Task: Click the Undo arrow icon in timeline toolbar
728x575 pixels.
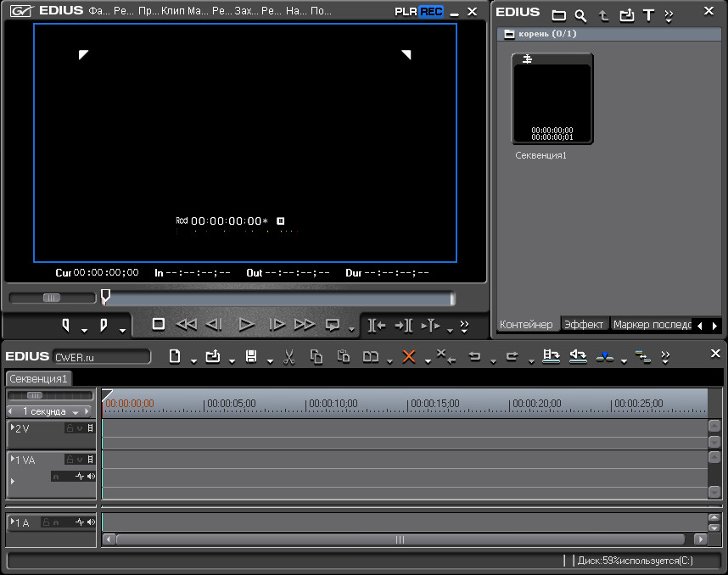Action: (474, 357)
